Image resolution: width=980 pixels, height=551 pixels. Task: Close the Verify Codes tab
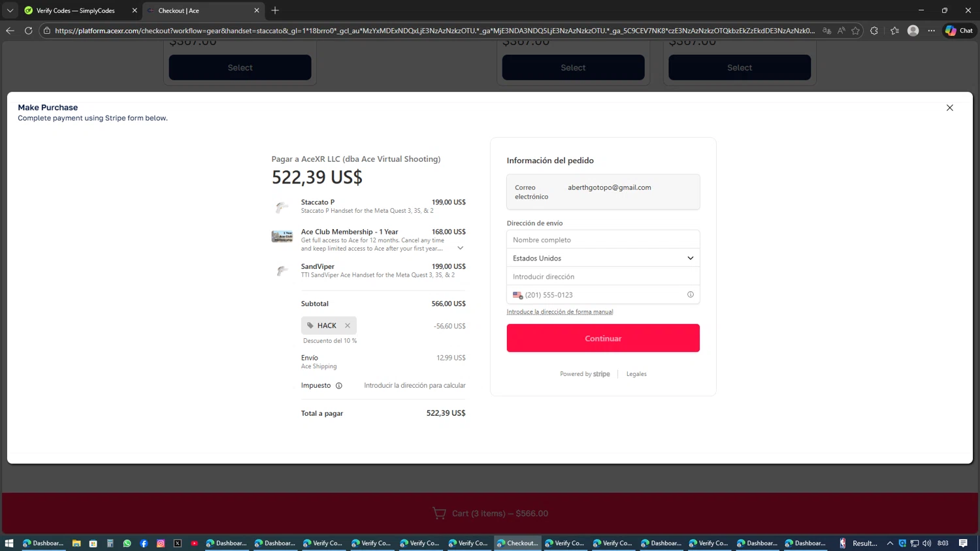135,10
